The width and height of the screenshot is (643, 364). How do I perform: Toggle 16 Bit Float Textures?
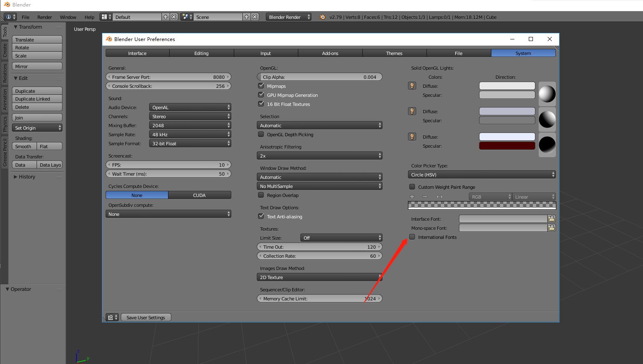point(261,104)
